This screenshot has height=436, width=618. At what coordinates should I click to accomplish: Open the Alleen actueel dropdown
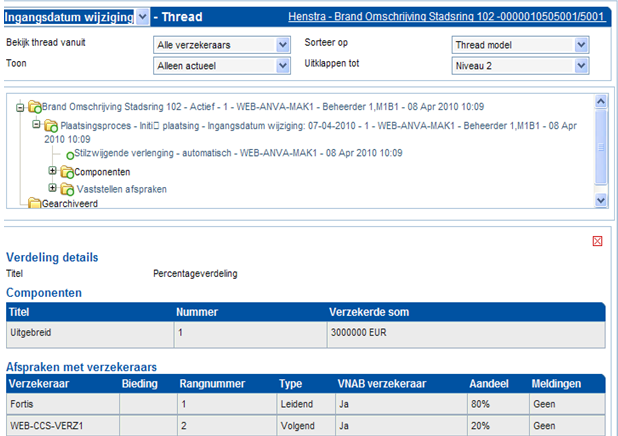pos(282,65)
